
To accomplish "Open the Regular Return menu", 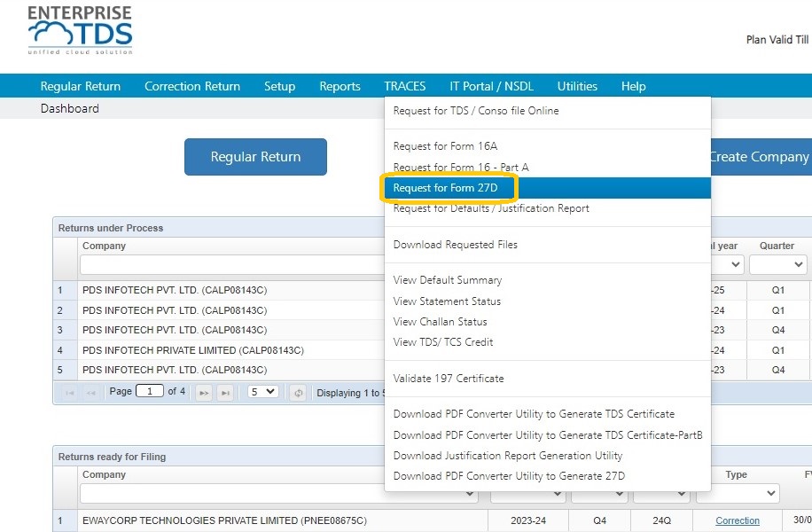I will pos(81,86).
